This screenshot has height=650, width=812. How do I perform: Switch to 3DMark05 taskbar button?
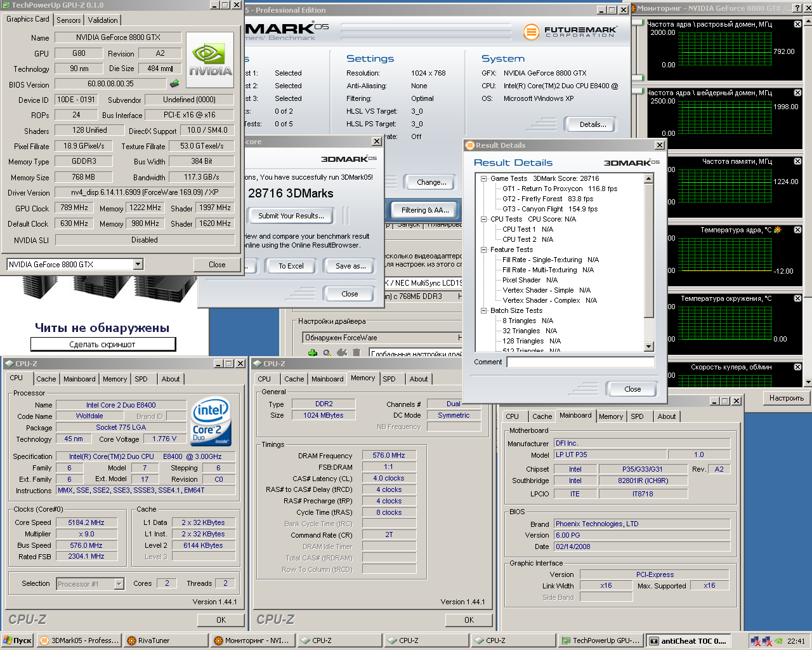click(79, 640)
